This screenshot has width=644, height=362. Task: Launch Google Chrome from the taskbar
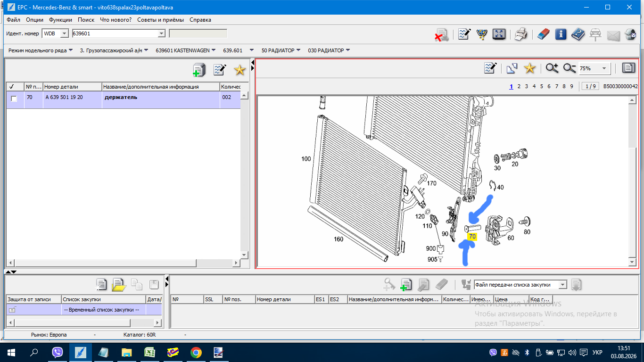click(x=196, y=353)
